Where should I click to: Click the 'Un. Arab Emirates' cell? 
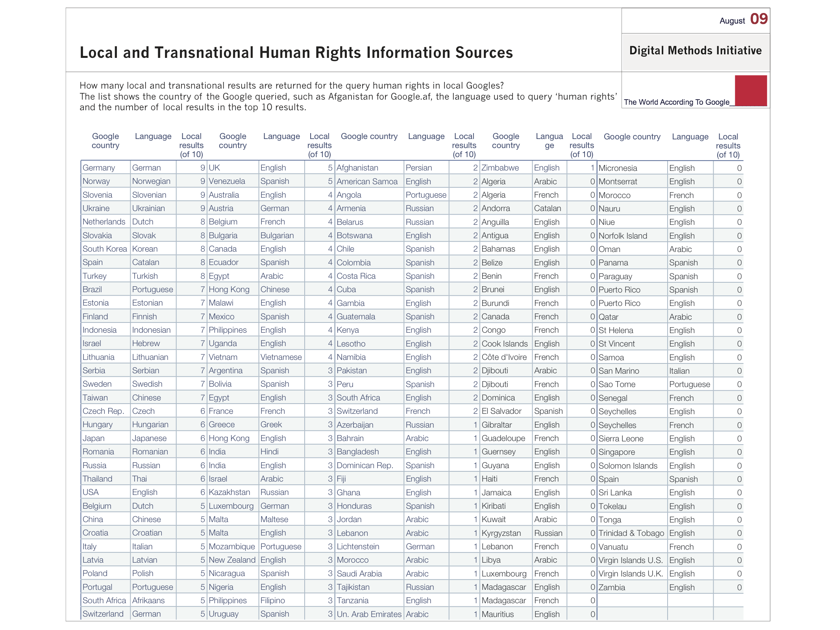(369, 614)
